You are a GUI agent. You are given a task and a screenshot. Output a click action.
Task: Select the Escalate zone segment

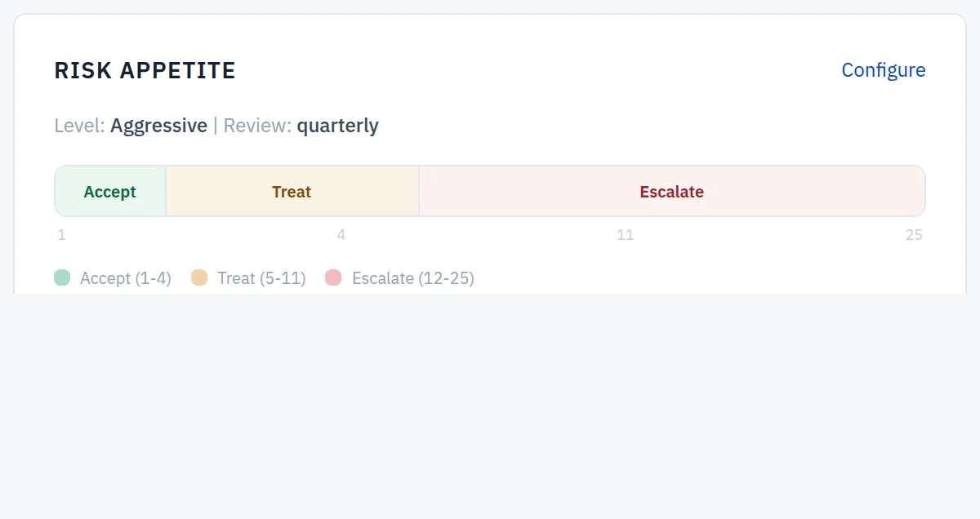click(x=672, y=192)
